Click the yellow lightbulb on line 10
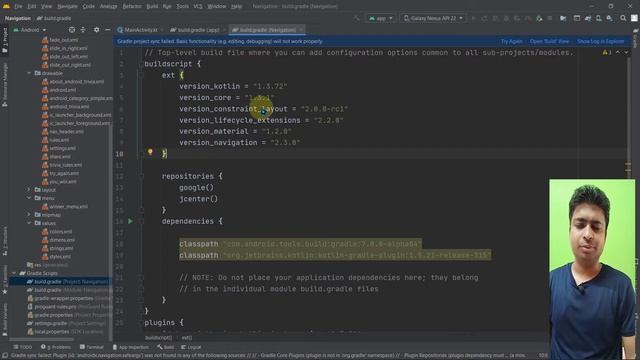Image resolution: width=640 pixels, height=360 pixels. click(150, 152)
